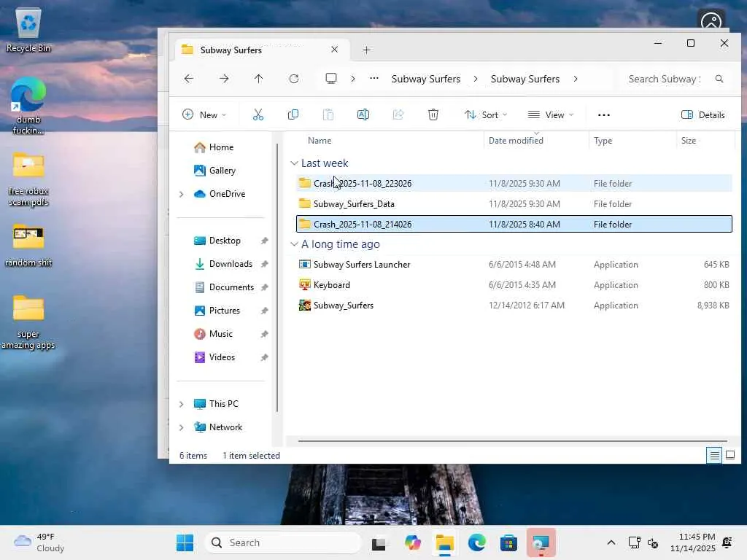Open Home in the navigation pane

pyautogui.click(x=221, y=147)
